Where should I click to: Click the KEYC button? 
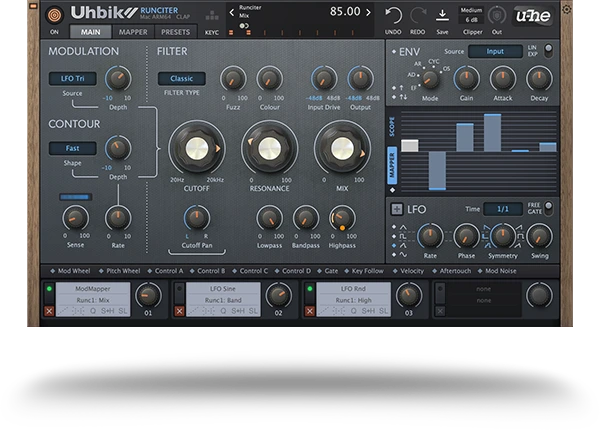(x=212, y=32)
